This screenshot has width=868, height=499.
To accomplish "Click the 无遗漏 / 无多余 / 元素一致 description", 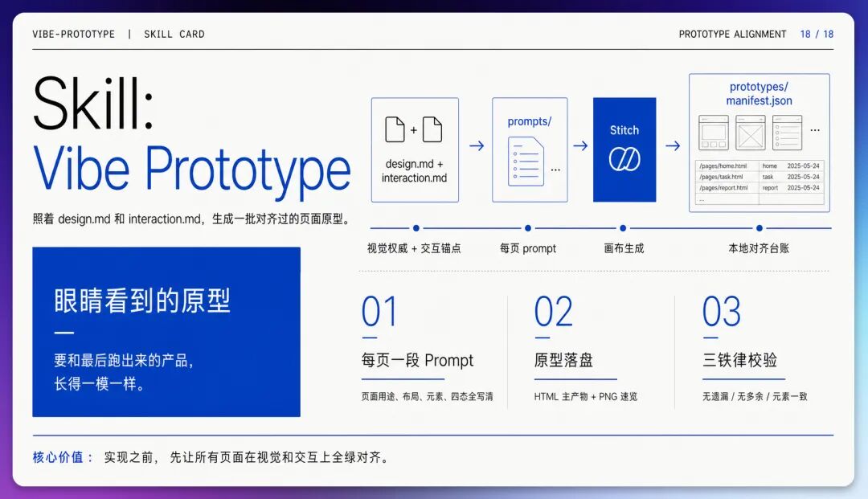I will tap(755, 397).
